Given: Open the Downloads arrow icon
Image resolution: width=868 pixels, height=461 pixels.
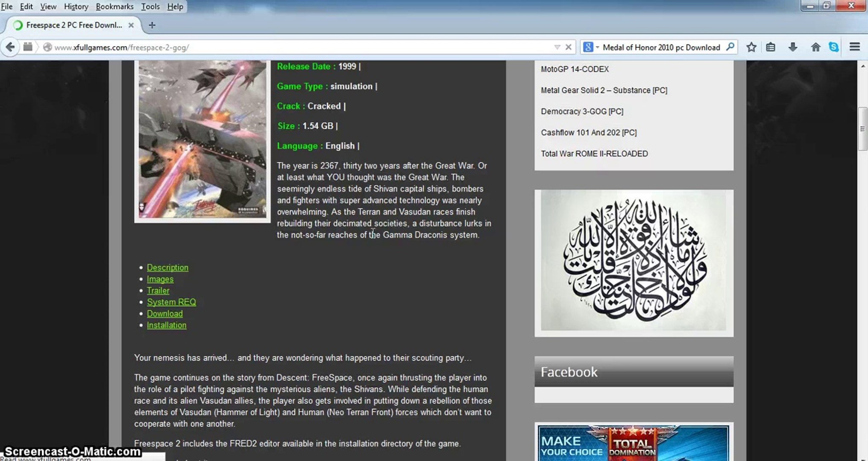Looking at the screenshot, I should click(x=793, y=47).
